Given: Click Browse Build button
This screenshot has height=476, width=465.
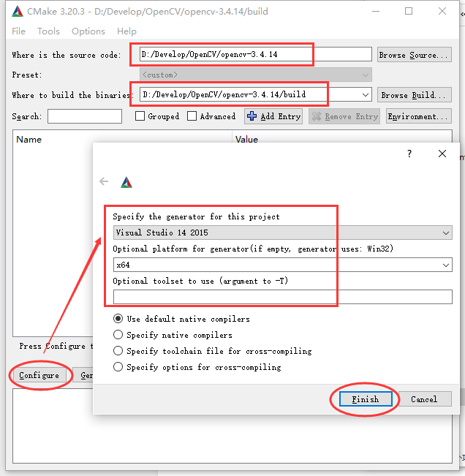Looking at the screenshot, I should (x=415, y=95).
